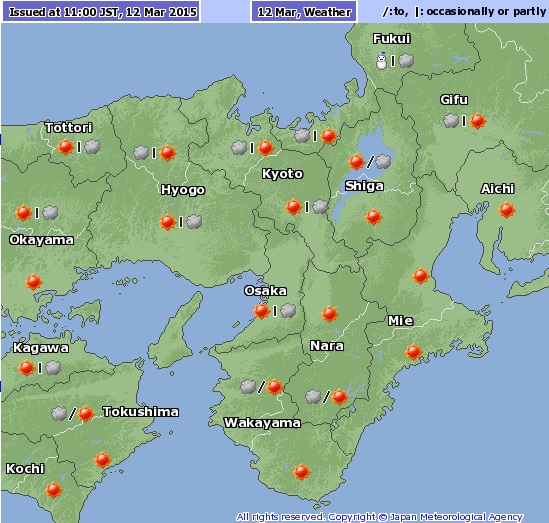The width and height of the screenshot is (549, 523).
Task: Select the Nara prefecture label
Action: coord(327,346)
